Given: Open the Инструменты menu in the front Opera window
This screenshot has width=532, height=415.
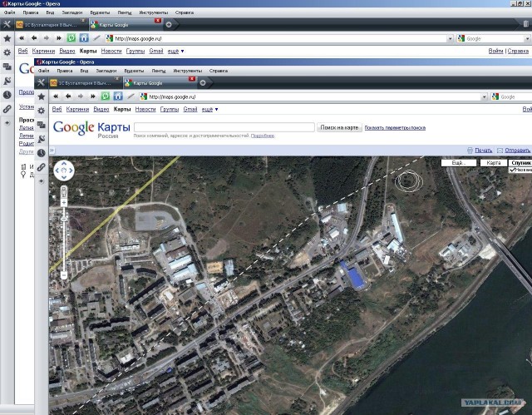Looking at the screenshot, I should coord(188,71).
